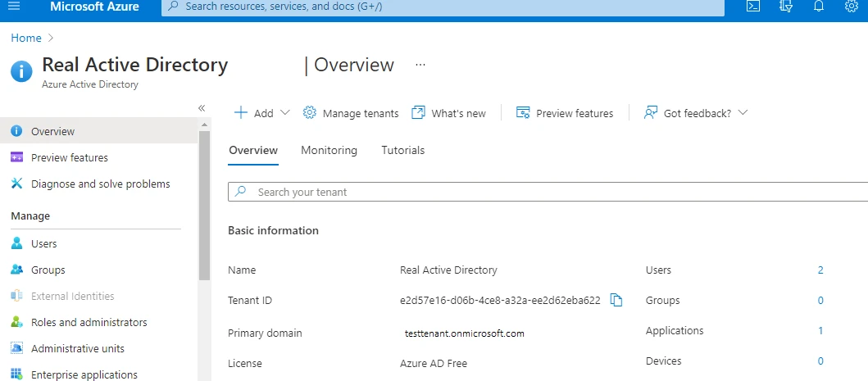Select the Name value Real Active Directory
The height and width of the screenshot is (381, 868).
448,270
